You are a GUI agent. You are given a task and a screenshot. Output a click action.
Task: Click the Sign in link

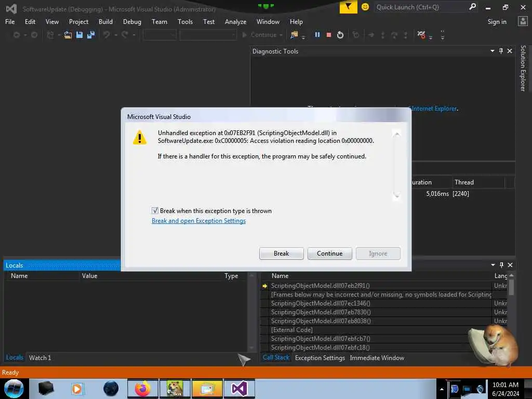pyautogui.click(x=497, y=22)
